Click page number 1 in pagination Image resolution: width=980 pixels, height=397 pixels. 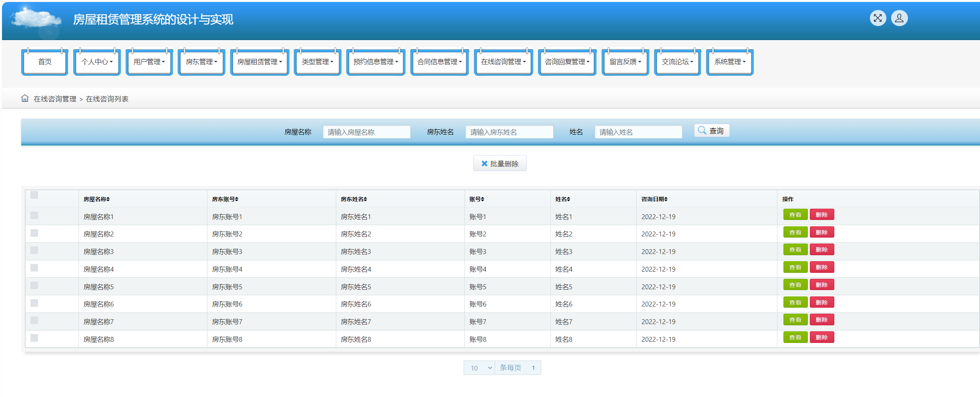pyautogui.click(x=533, y=368)
